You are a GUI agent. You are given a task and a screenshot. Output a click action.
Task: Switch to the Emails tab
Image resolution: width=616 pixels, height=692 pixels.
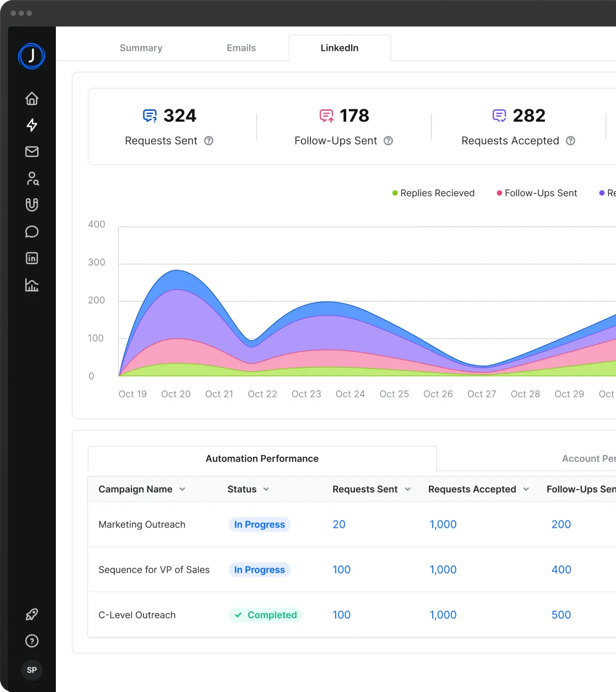(241, 48)
